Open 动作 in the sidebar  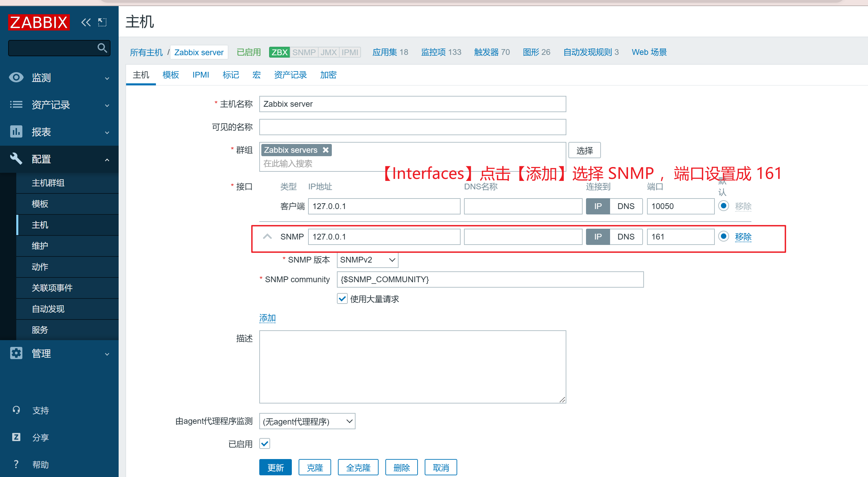coord(67,267)
